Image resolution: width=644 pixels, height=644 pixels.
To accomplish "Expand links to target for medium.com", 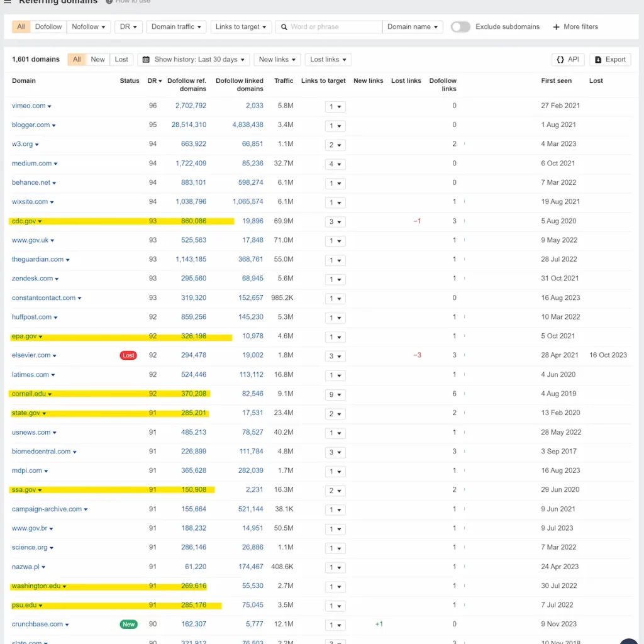I will pos(335,164).
